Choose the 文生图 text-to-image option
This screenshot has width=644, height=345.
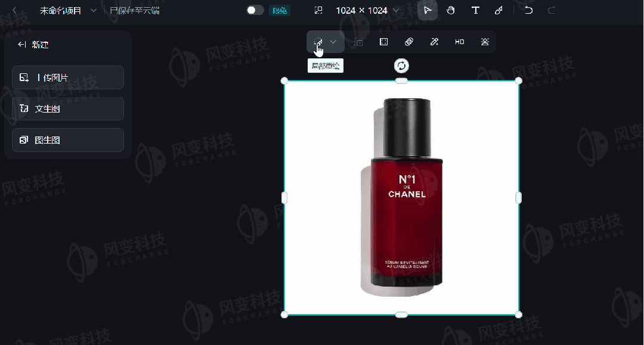point(68,108)
